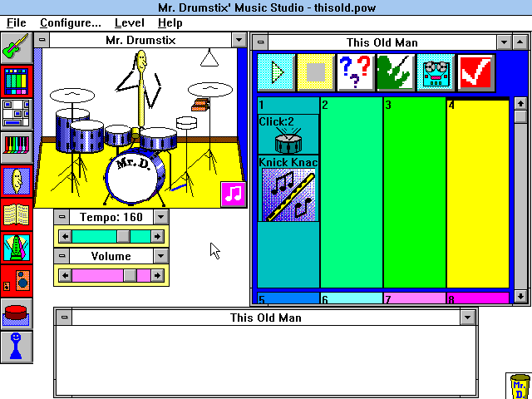Click the triangle instrument above the drum kit
This screenshot has height=399, width=532.
coord(209,58)
